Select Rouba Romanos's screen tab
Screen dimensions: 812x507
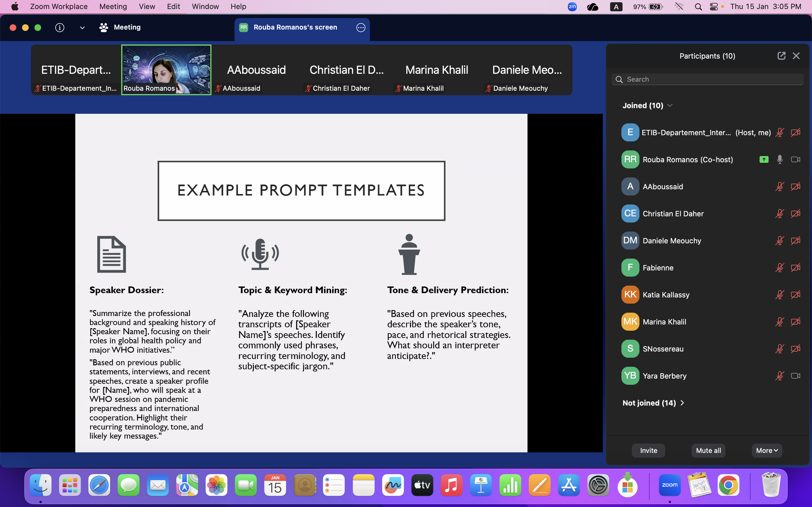tap(295, 28)
